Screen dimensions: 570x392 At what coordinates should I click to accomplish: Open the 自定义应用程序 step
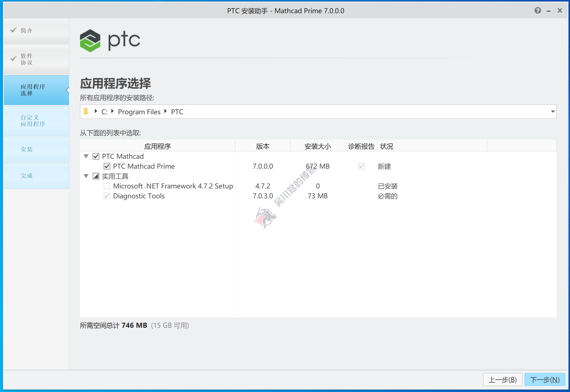click(36, 121)
